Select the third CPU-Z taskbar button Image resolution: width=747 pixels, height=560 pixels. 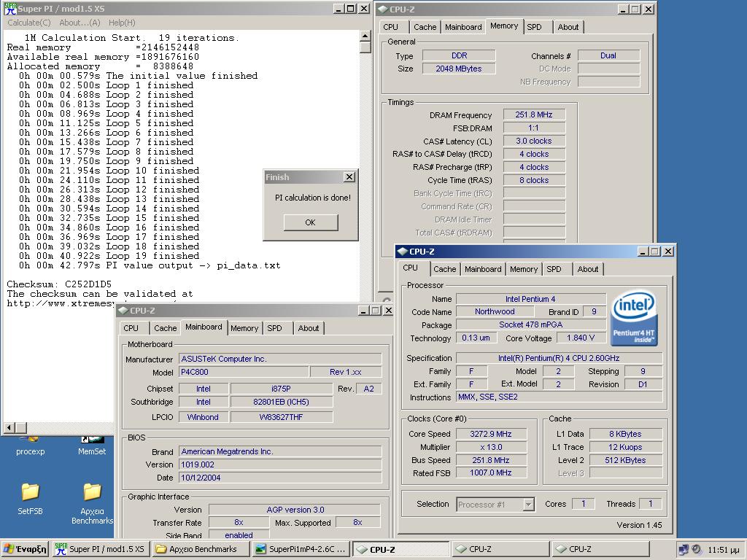coord(600,549)
